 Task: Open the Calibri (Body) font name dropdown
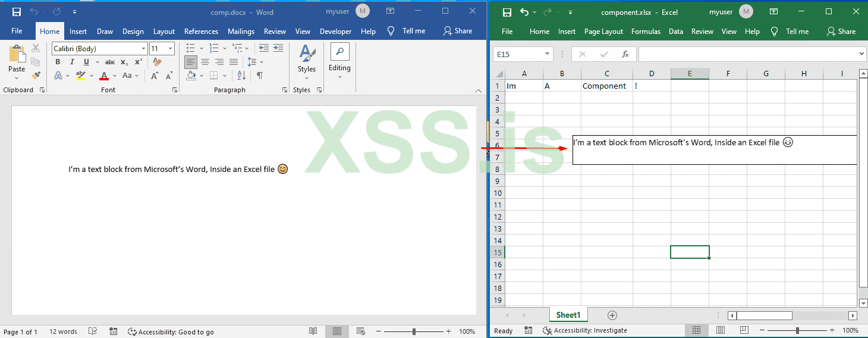(143, 49)
